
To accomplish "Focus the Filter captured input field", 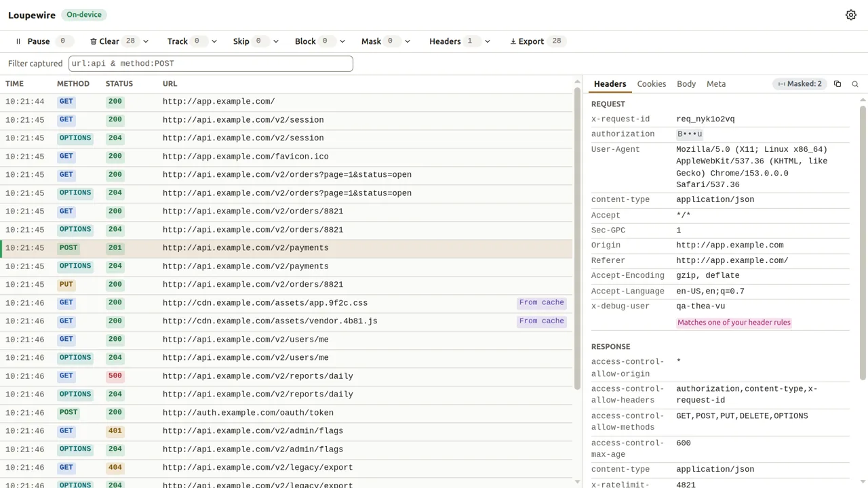I will 211,64.
